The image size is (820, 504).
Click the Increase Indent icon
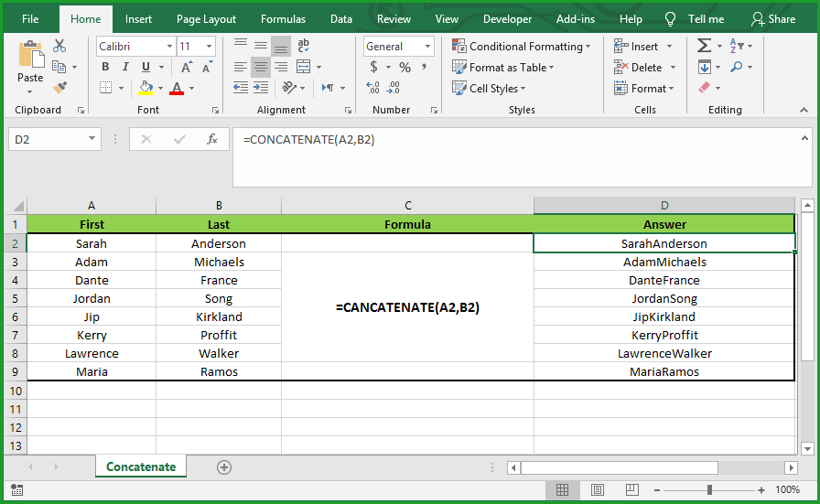click(x=262, y=88)
